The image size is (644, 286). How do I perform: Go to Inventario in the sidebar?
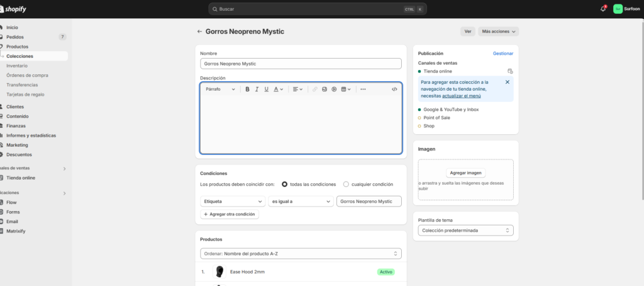[x=17, y=66]
